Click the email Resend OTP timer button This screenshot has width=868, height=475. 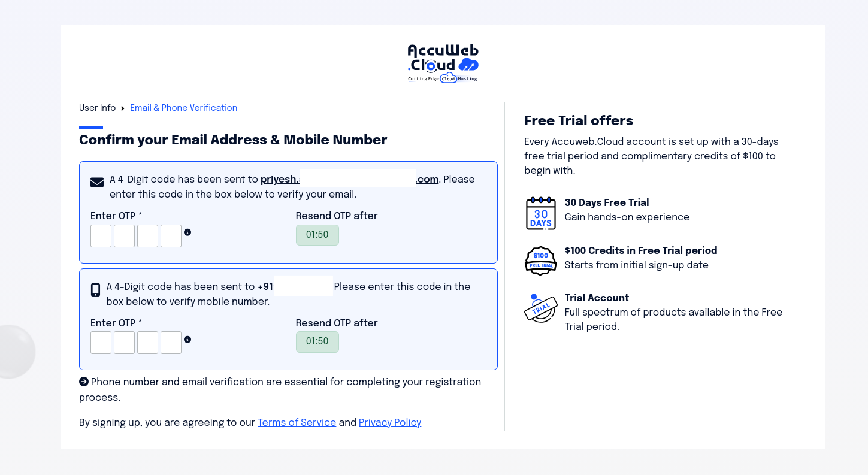coord(317,235)
